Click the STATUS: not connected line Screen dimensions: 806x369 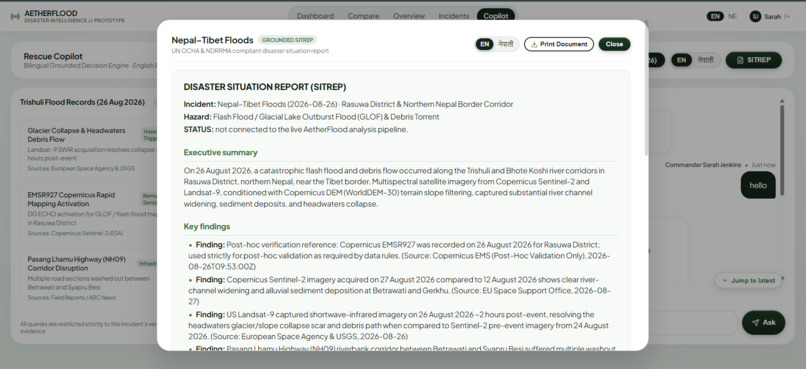pyautogui.click(x=296, y=130)
